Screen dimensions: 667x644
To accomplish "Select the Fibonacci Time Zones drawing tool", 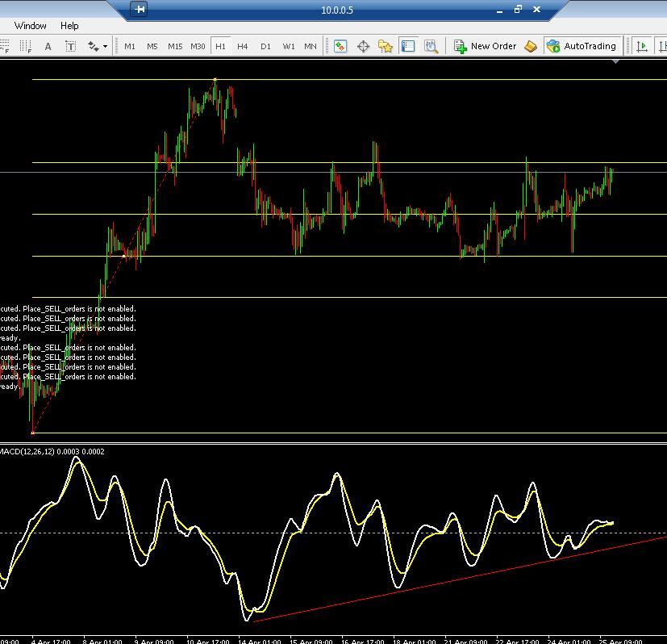I will point(25,46).
